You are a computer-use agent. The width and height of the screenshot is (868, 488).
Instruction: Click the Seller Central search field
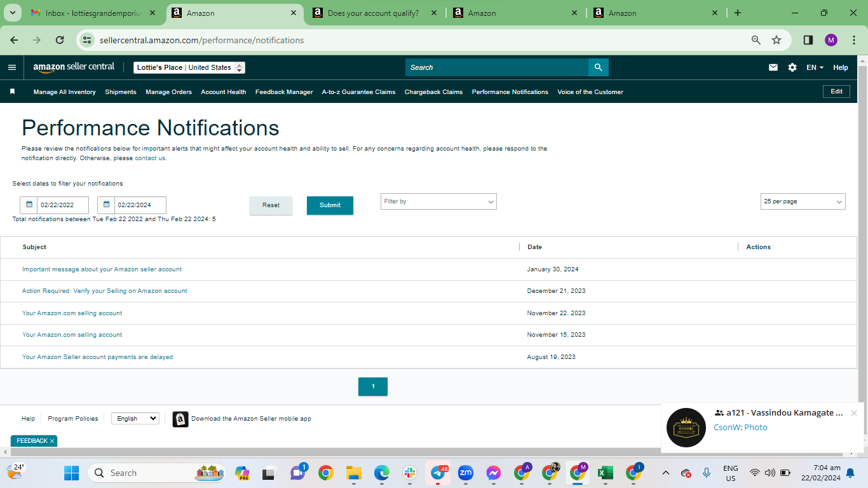point(497,67)
